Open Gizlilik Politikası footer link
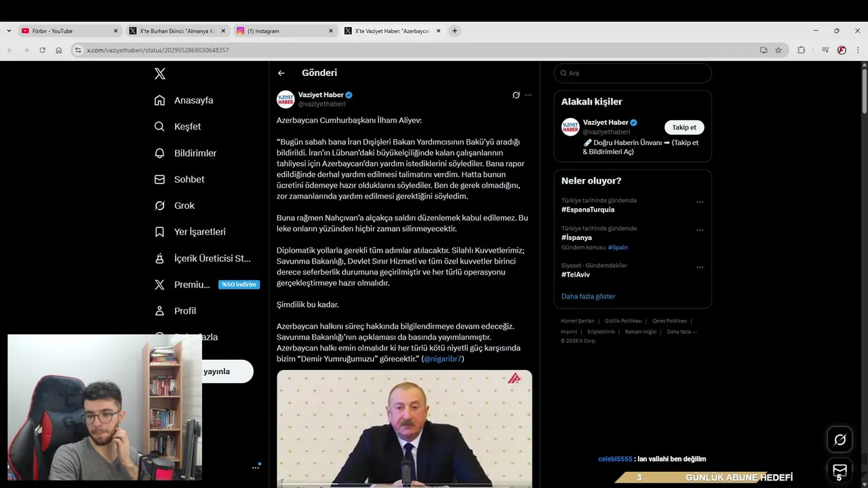The image size is (868, 488). coord(623,321)
